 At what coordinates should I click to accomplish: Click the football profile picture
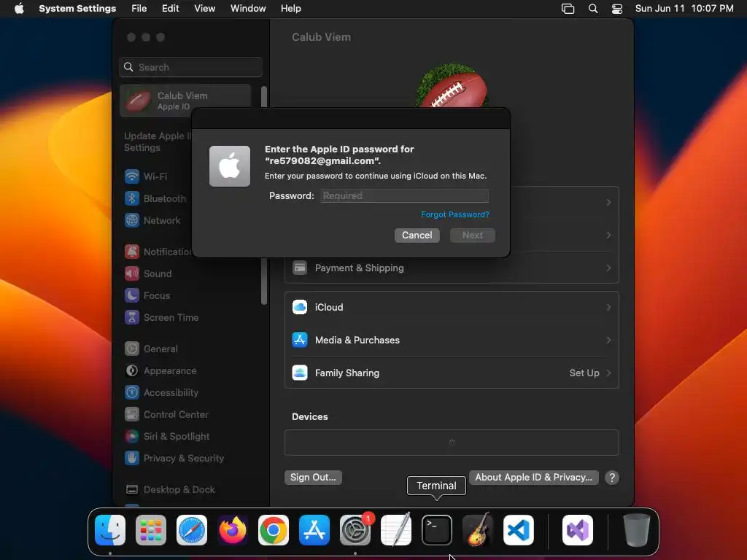452,87
